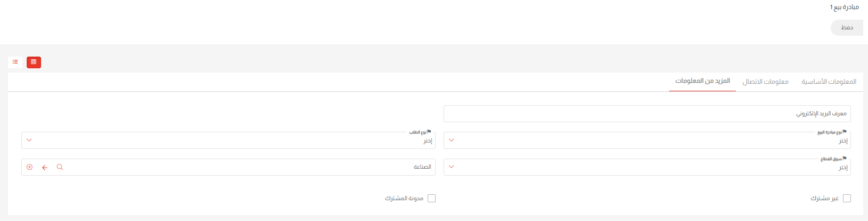Click معرف البريد الإلكتروني input field
The width and height of the screenshot is (868, 221).
[647, 114]
